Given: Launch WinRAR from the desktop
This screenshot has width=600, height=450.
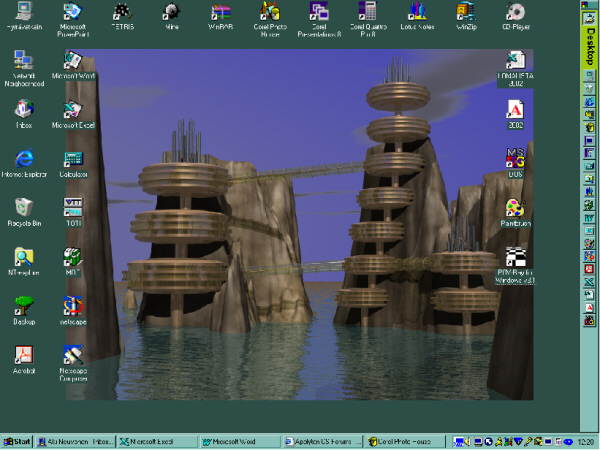Looking at the screenshot, I should click(x=221, y=16).
